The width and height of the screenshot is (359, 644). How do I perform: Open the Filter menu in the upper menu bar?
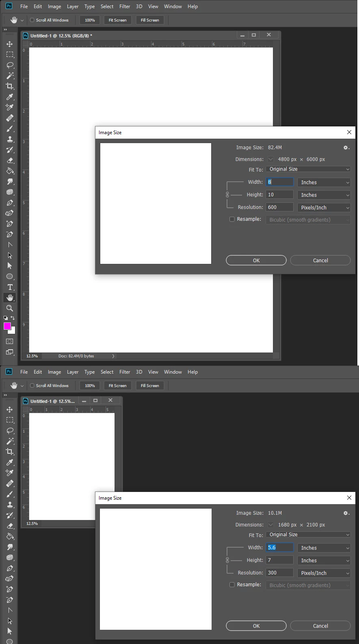(125, 7)
